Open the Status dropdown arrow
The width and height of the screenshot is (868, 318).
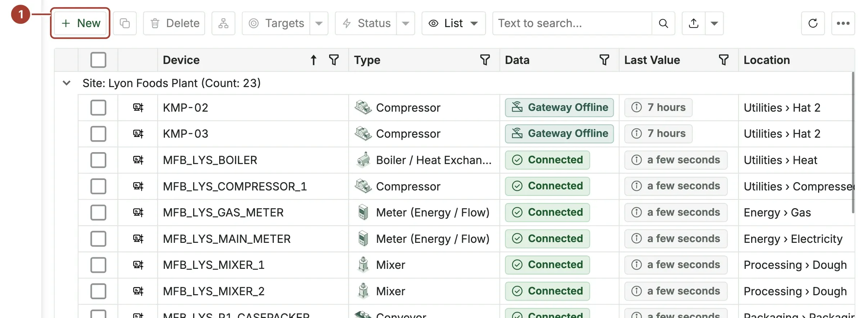tap(406, 23)
